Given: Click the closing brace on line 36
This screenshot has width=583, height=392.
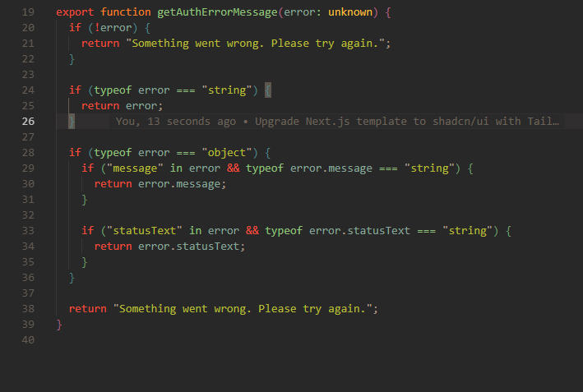Looking at the screenshot, I should pos(72,278).
